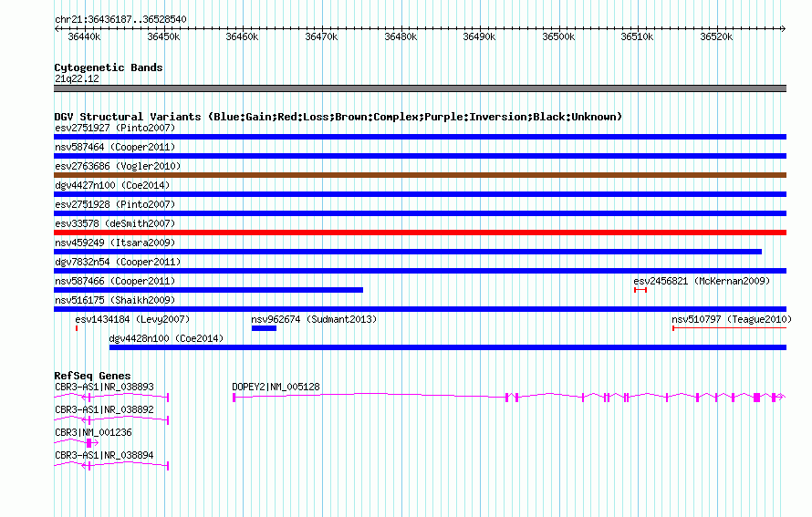The height and width of the screenshot is (517, 812).
Task: Open the DOPEY2 NM_005128 gene label
Action: pos(276,387)
